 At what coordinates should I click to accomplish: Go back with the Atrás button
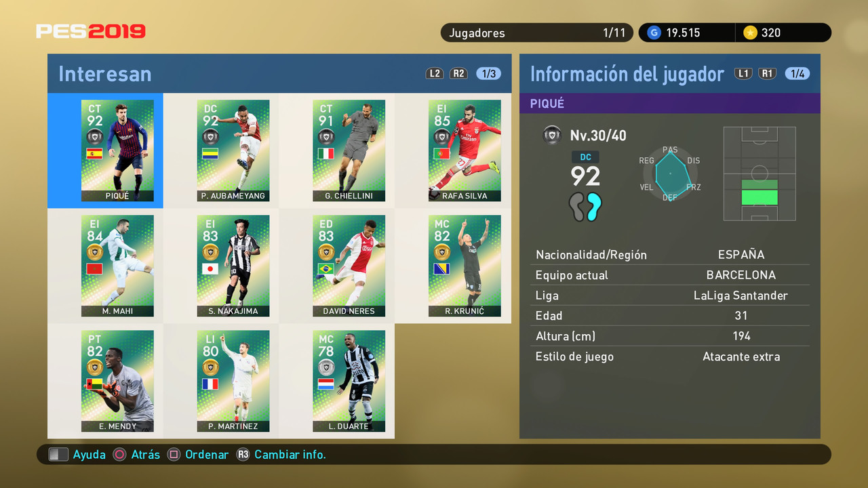[x=136, y=455]
